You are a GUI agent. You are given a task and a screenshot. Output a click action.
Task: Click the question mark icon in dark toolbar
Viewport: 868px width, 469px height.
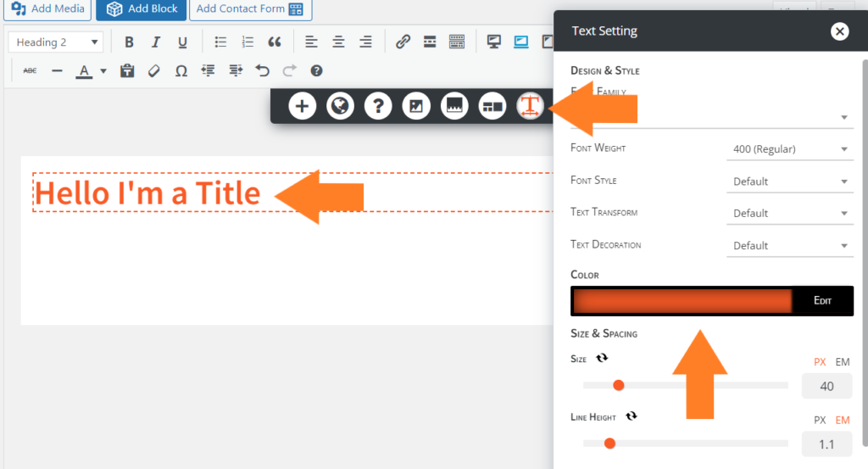(378, 106)
